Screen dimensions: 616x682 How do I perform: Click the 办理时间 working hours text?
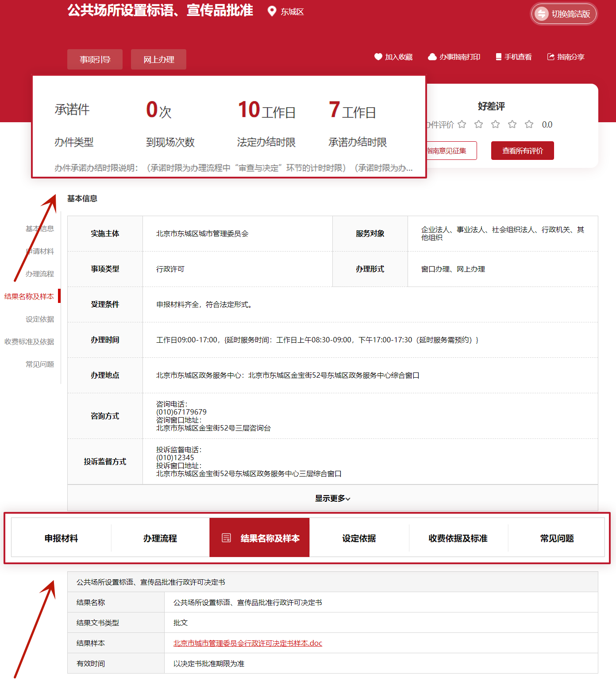coord(317,340)
